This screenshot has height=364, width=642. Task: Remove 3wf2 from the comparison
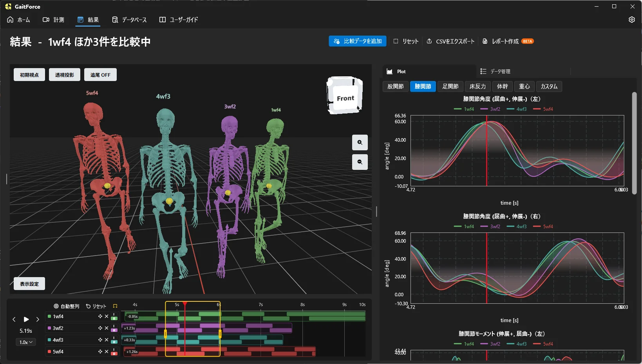click(x=107, y=328)
